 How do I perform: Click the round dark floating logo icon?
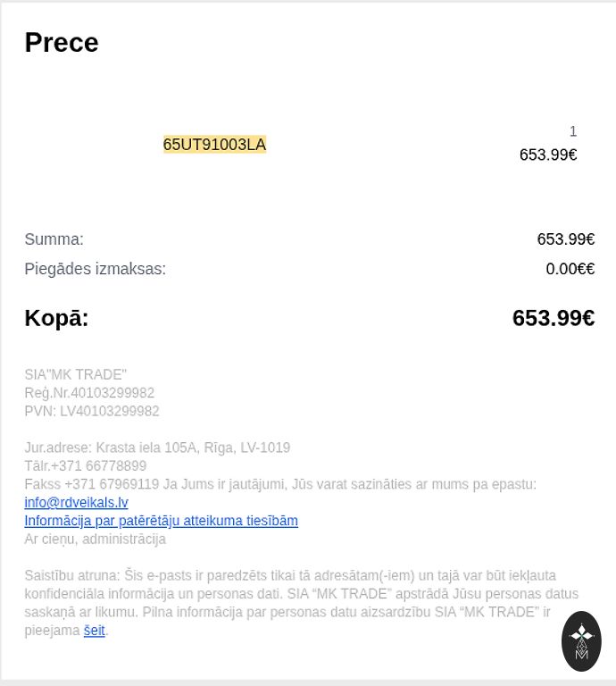click(581, 640)
